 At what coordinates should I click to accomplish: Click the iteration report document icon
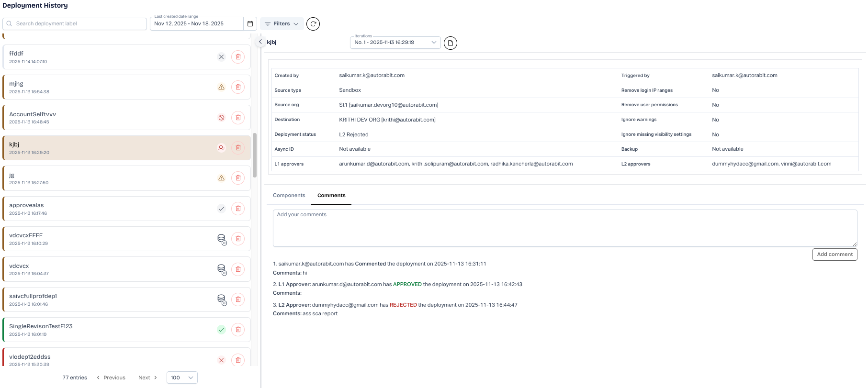tap(450, 43)
